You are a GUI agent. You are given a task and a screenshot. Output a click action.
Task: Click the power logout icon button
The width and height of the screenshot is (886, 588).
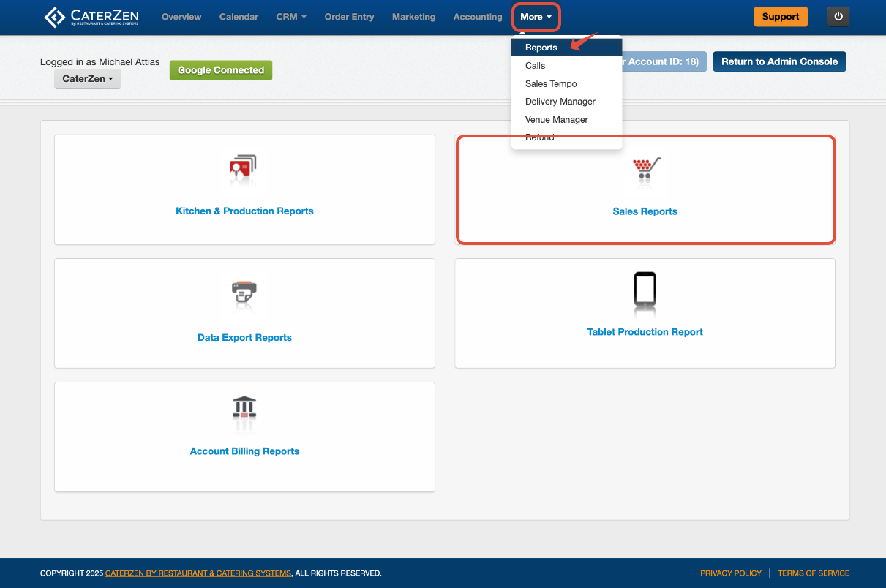(838, 17)
